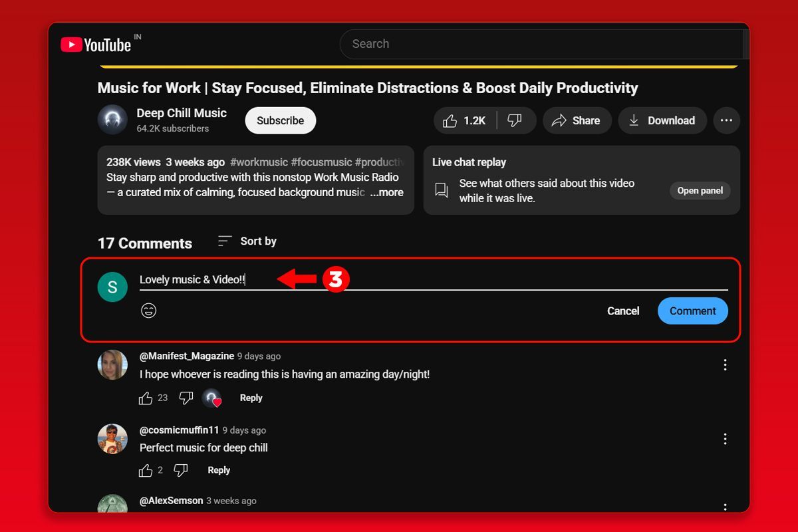Open options menu for @cosmicmuffin11 comment

[x=725, y=439]
